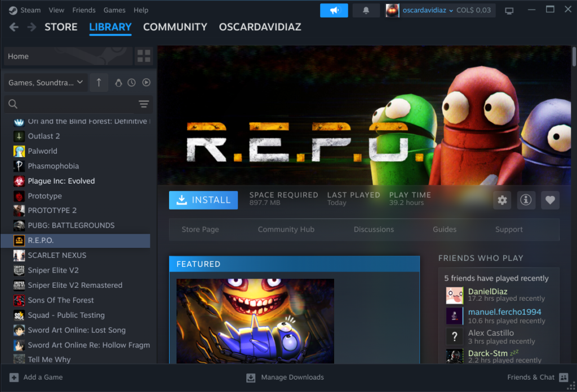Image resolution: width=577 pixels, height=392 pixels.
Task: Click the Palworld game icon
Action: pos(19,151)
